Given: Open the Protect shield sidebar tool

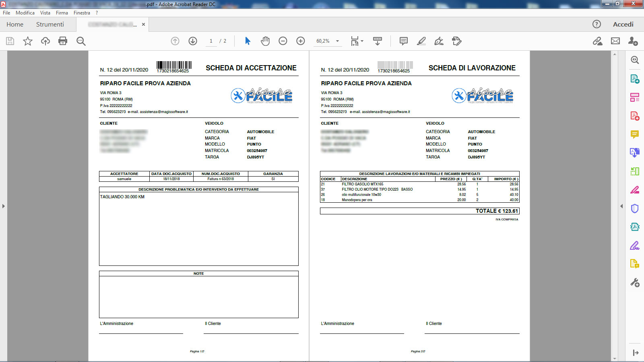Looking at the screenshot, I should (x=635, y=208).
